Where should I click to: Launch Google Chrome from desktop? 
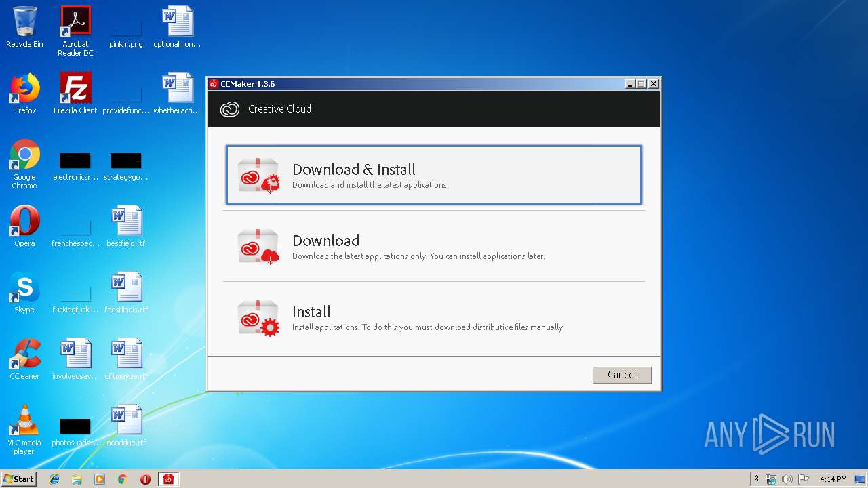(24, 165)
